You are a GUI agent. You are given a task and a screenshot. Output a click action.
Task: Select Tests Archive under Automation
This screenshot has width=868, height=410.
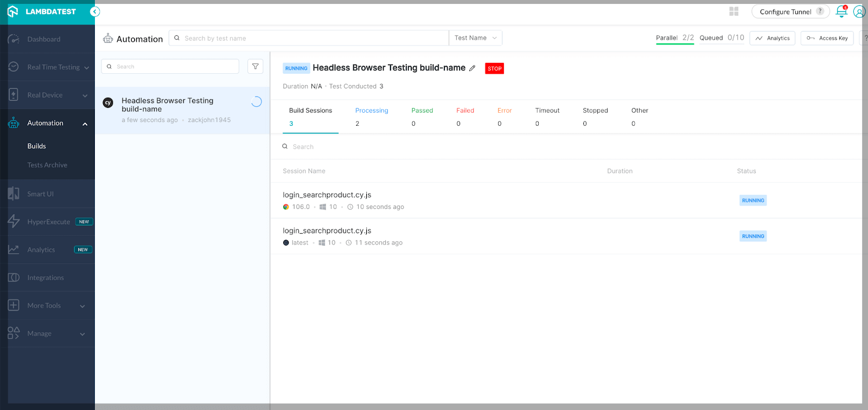point(48,165)
